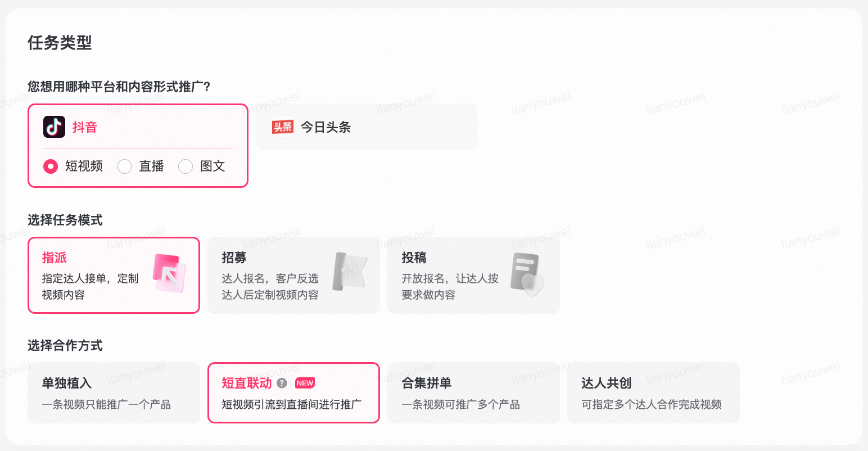The width and height of the screenshot is (868, 451).
Task: Click the 招募 flag icon
Action: [x=349, y=272]
